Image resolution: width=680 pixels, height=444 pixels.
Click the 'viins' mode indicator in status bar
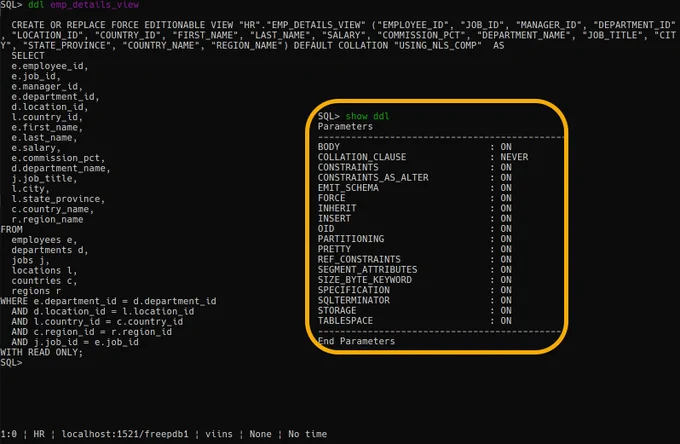pyautogui.click(x=219, y=434)
